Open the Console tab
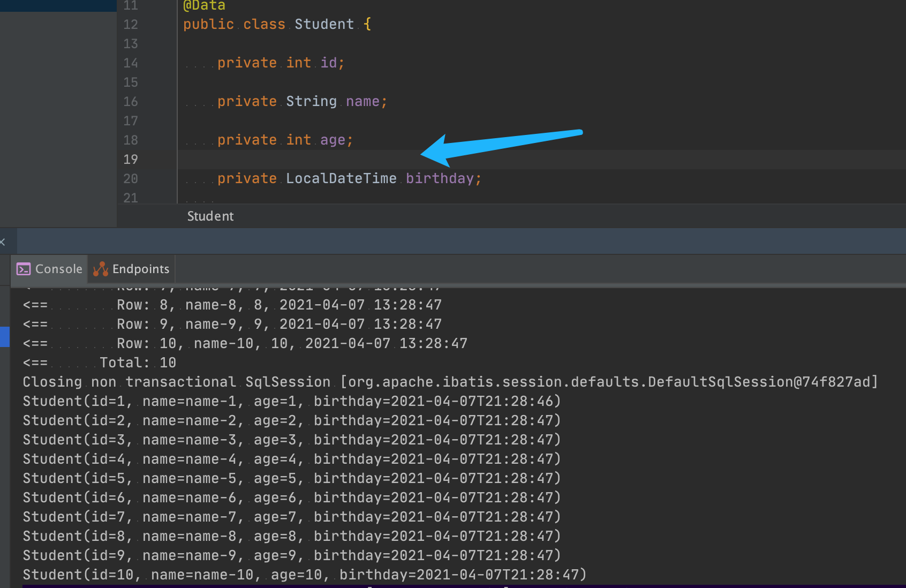 (x=49, y=269)
